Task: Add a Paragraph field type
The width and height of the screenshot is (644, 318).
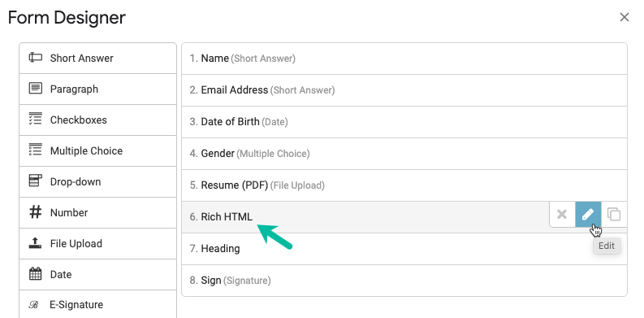Action: [97, 89]
